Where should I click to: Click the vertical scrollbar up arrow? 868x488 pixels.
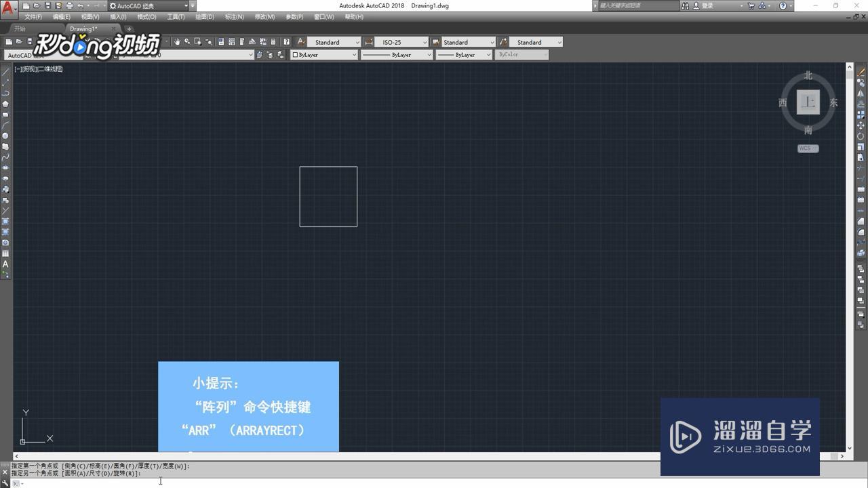click(x=850, y=66)
